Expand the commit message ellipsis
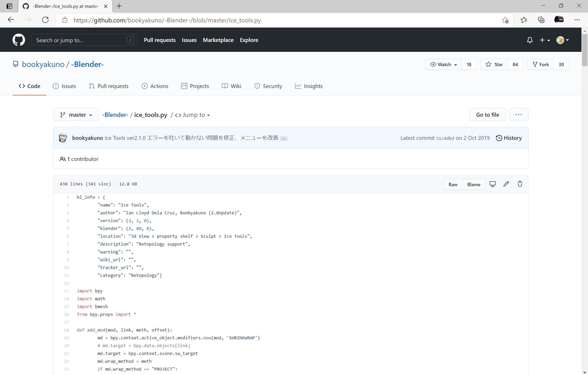588x375 pixels. tap(284, 139)
